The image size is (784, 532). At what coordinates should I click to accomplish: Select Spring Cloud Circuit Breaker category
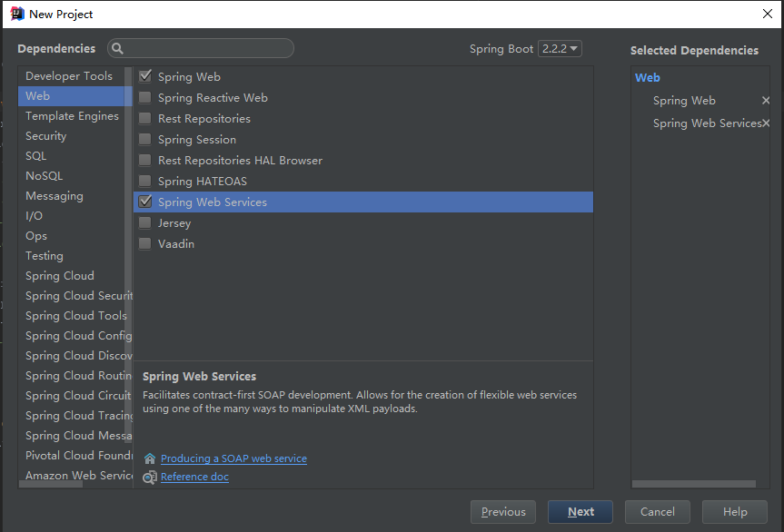(x=79, y=396)
